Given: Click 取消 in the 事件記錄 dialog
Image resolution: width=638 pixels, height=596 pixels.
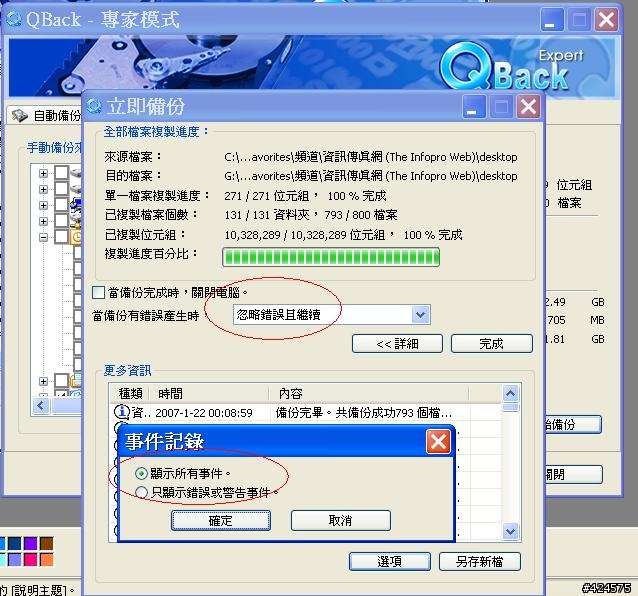Looking at the screenshot, I should [341, 520].
